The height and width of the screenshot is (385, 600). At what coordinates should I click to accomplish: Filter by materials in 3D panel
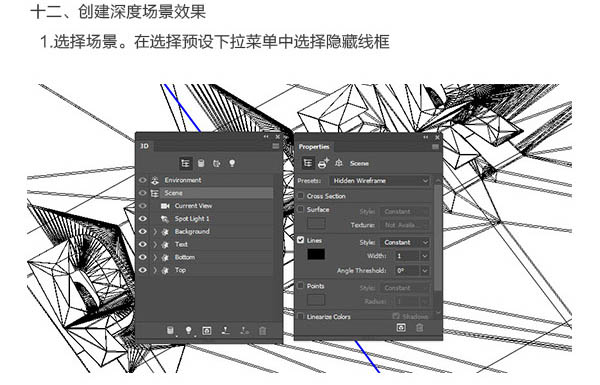point(217,163)
